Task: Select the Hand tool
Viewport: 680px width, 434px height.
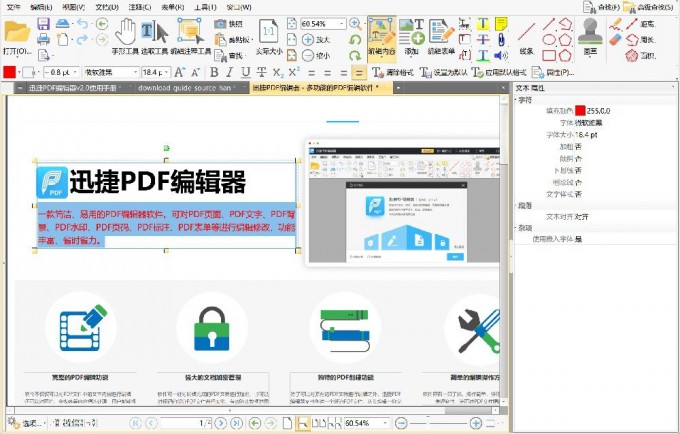Action: click(125, 37)
